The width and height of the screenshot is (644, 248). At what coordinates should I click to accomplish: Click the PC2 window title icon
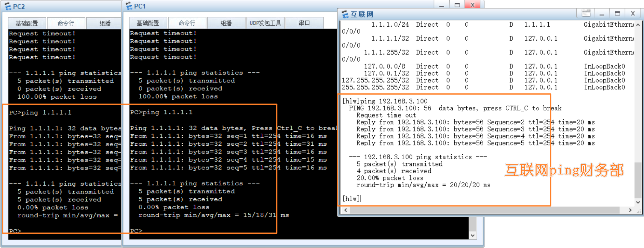[x=8, y=7]
